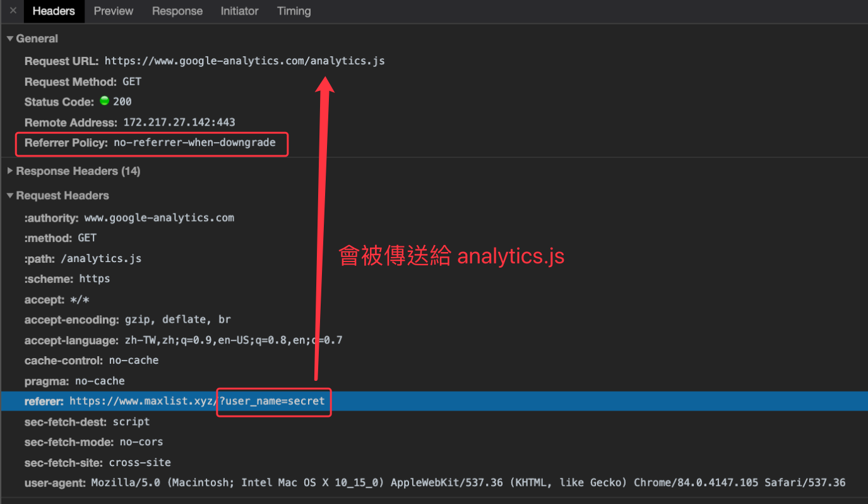Select the Initiator tab
The width and height of the screenshot is (868, 504).
[x=239, y=11]
